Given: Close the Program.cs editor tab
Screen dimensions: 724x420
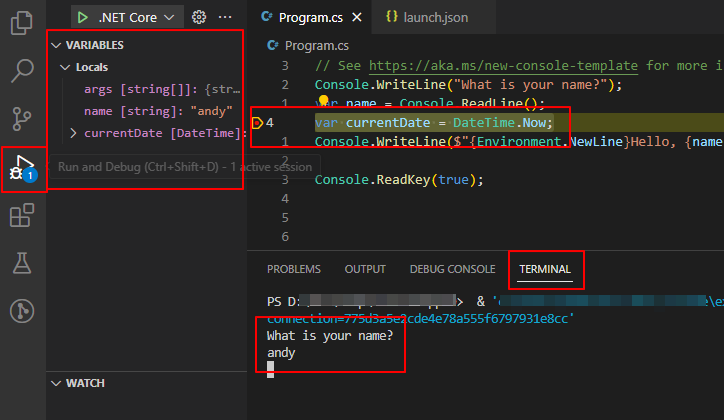Looking at the screenshot, I should (x=357, y=18).
